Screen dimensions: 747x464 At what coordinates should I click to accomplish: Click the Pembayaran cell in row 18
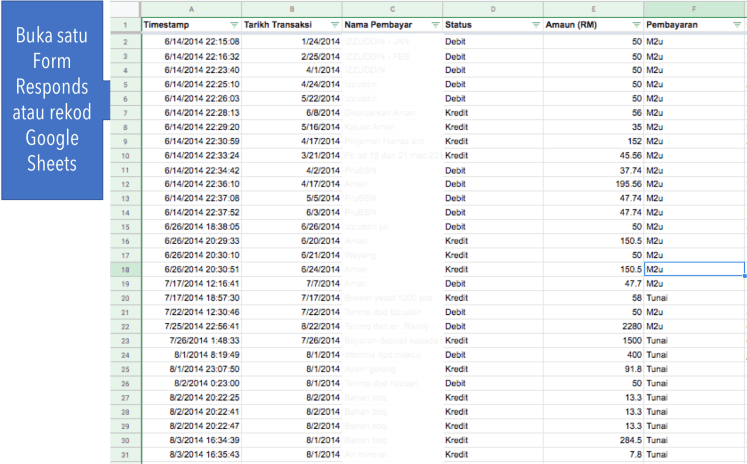(694, 270)
